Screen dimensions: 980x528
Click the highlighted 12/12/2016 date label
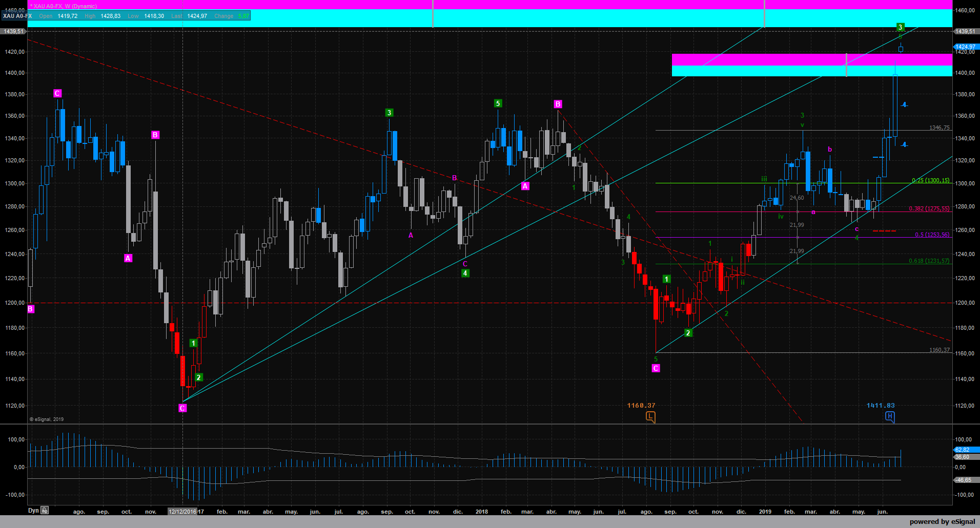pyautogui.click(x=182, y=512)
